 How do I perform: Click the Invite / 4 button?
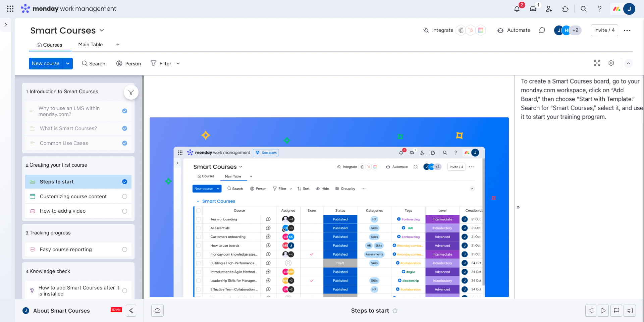[604, 30]
